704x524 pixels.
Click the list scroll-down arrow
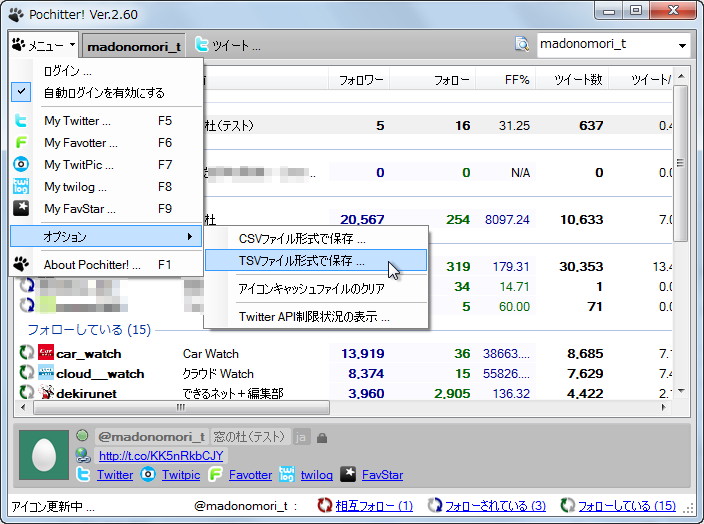pos(681,392)
